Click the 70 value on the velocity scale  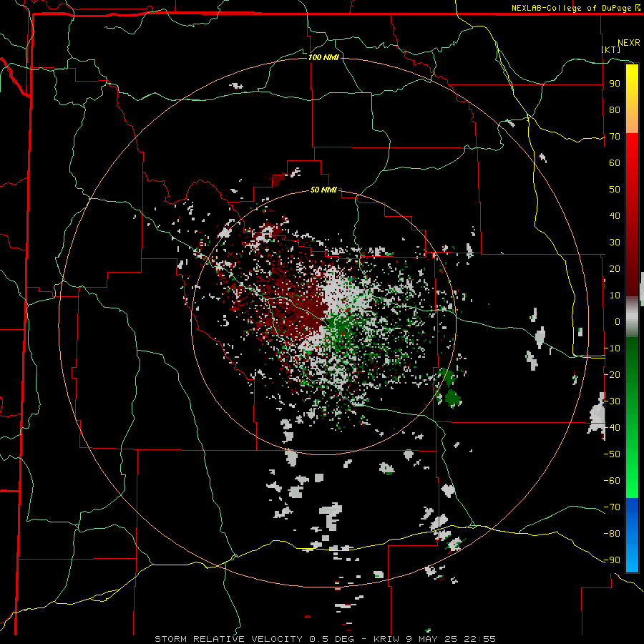615,137
